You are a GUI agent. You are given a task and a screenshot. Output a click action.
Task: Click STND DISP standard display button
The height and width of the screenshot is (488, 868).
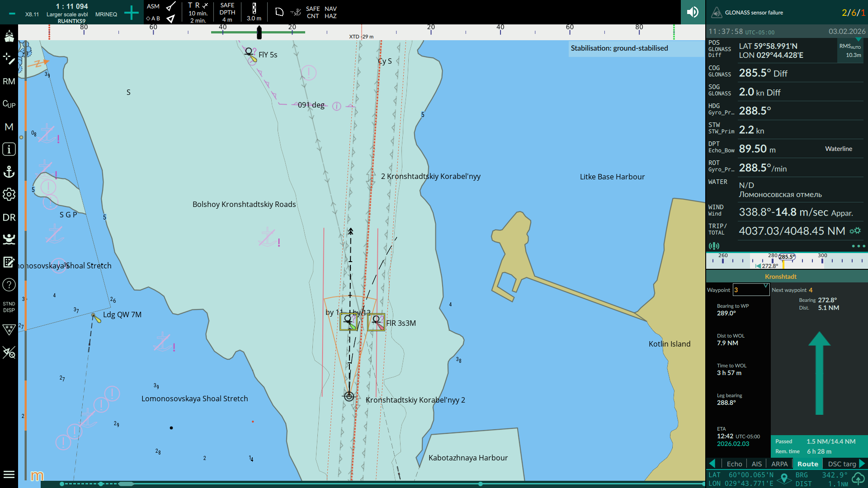9,307
